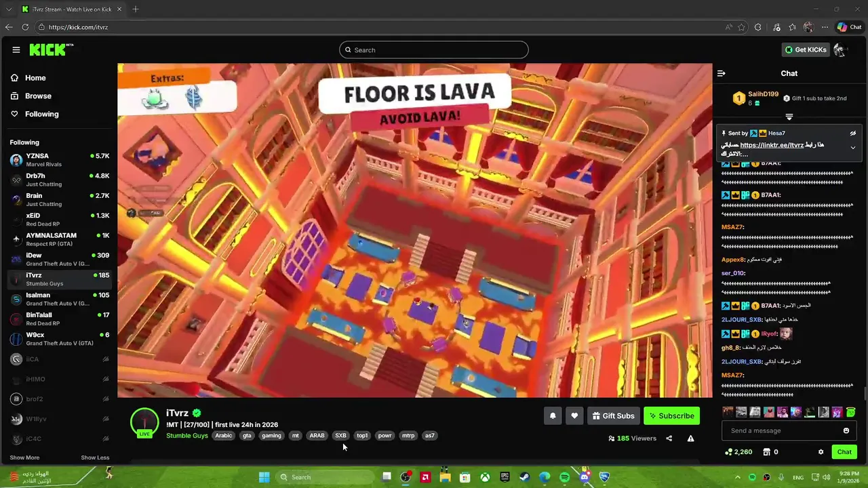Toggle the follow heart button
The width and height of the screenshot is (868, 488).
pos(574,415)
